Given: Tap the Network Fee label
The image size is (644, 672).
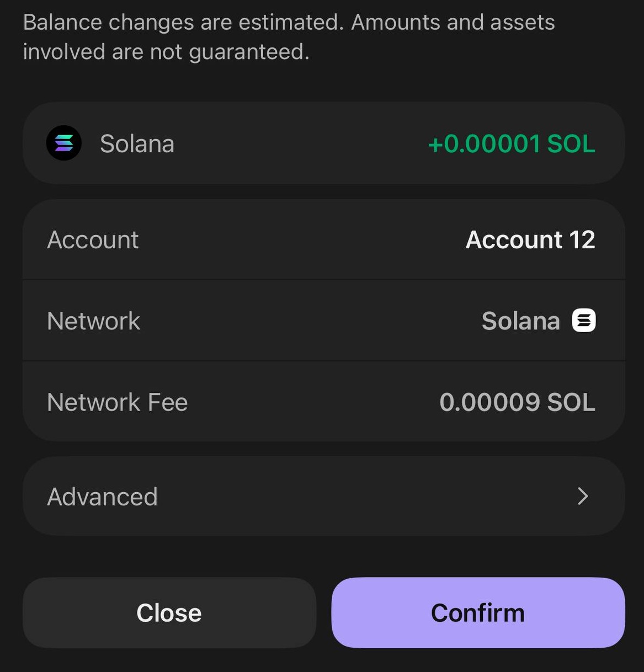Looking at the screenshot, I should [118, 402].
